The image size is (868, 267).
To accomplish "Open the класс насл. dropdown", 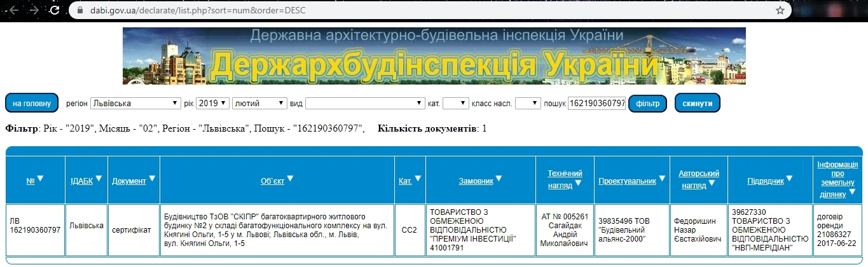I will tap(528, 103).
